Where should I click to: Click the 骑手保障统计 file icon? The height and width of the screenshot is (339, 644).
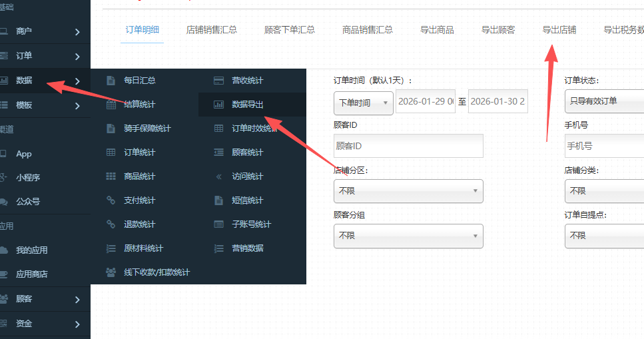coord(111,129)
